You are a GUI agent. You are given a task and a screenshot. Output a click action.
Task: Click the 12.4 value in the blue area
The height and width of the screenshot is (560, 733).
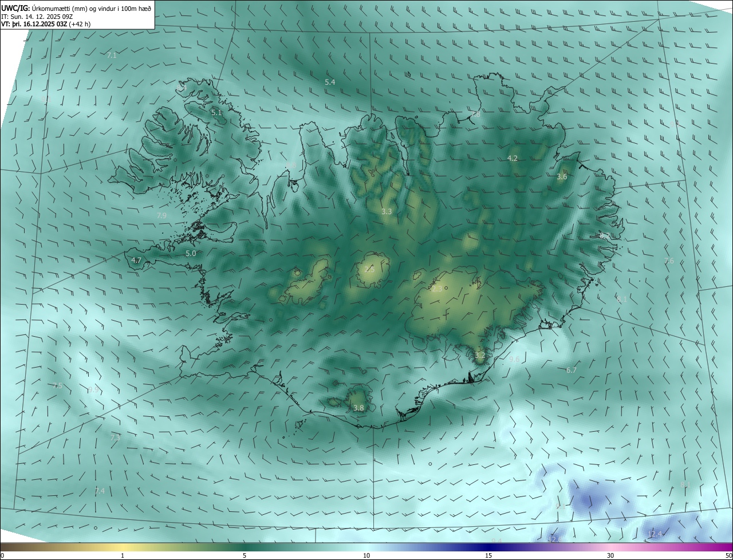(x=655, y=534)
